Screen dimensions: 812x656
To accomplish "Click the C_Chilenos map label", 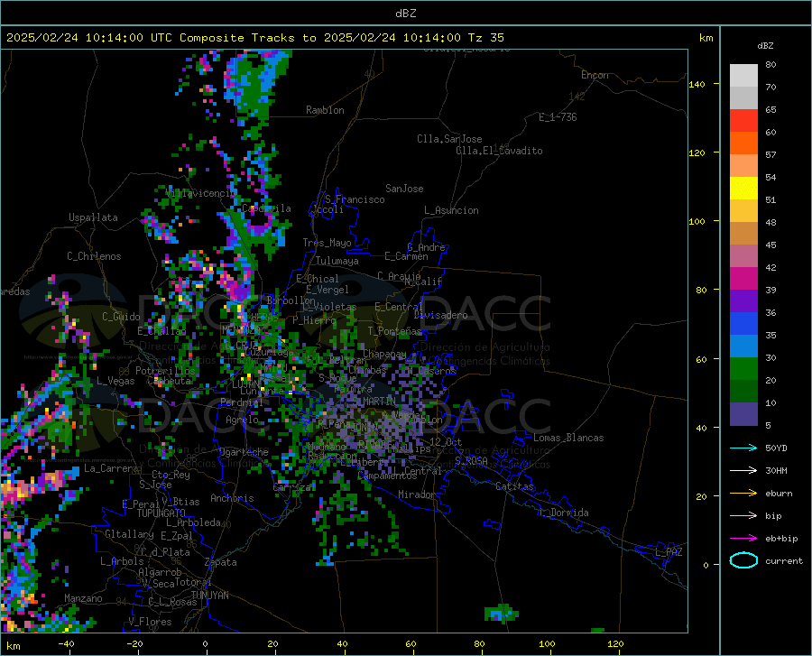I will pyautogui.click(x=94, y=256).
